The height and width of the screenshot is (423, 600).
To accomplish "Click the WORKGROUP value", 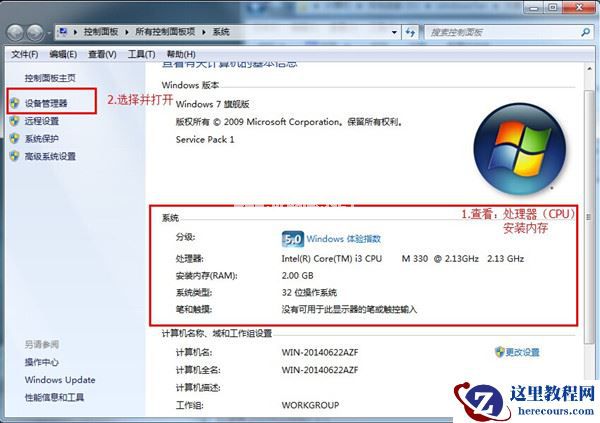I will [x=310, y=405].
